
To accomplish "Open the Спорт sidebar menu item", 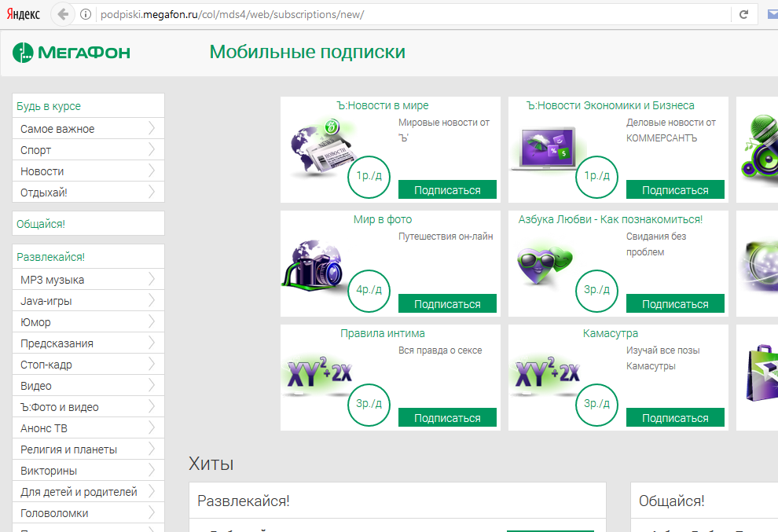I will click(x=36, y=150).
